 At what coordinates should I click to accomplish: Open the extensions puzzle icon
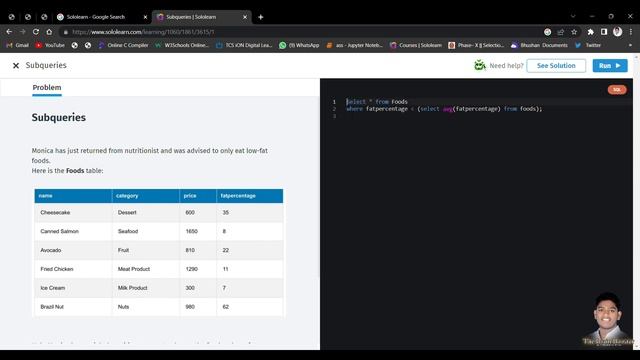[x=590, y=32]
